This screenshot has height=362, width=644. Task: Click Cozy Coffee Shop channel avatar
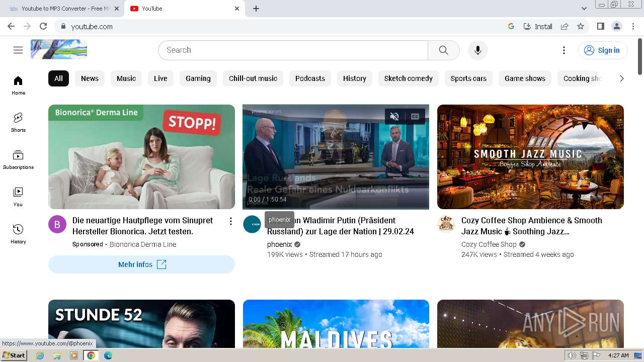(446, 224)
